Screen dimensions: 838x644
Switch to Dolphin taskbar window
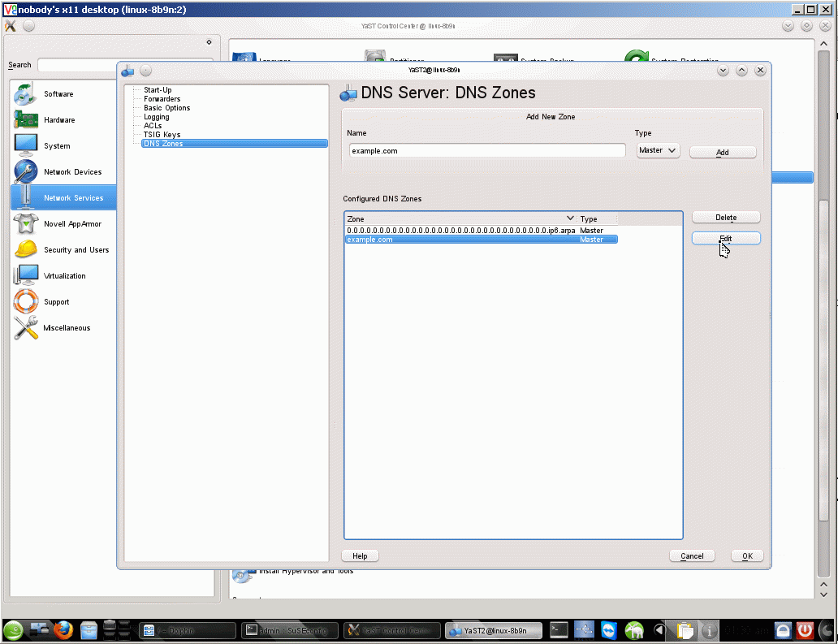click(188, 631)
